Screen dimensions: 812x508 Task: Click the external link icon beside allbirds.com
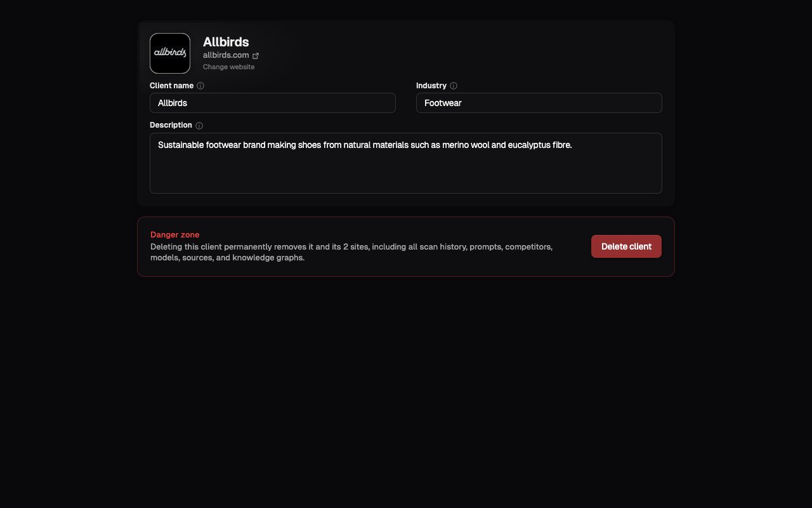click(x=256, y=56)
